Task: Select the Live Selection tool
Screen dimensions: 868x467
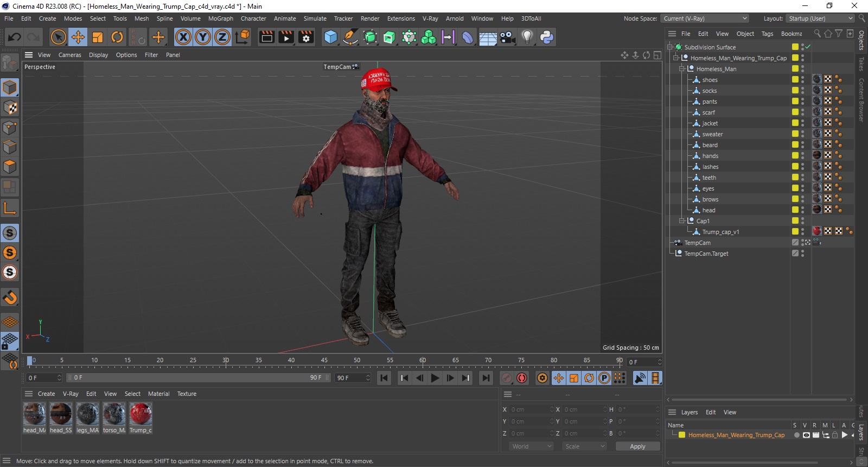Action: click(x=58, y=37)
